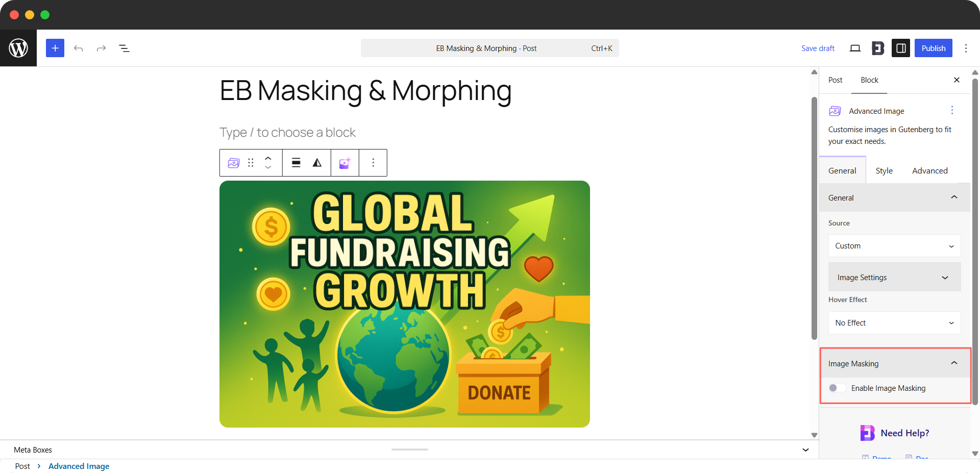Viewport: 980px width, 473px height.
Task: Switch to the Post tab
Action: coord(835,80)
